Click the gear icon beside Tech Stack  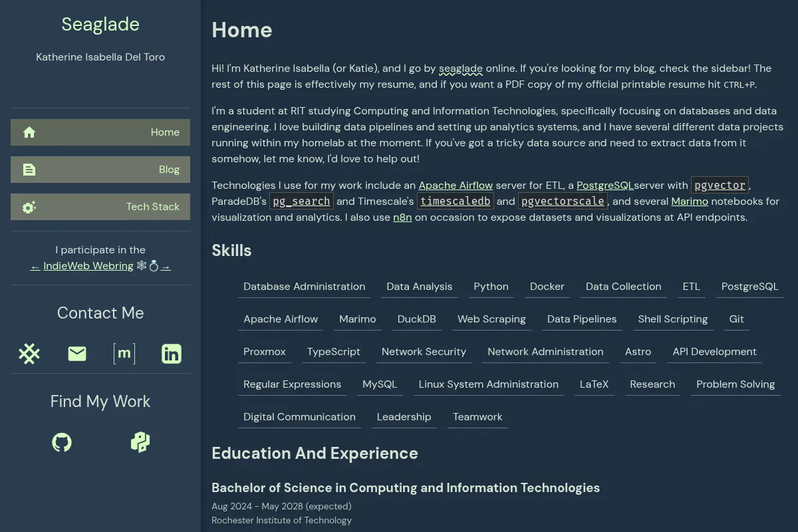[29, 207]
